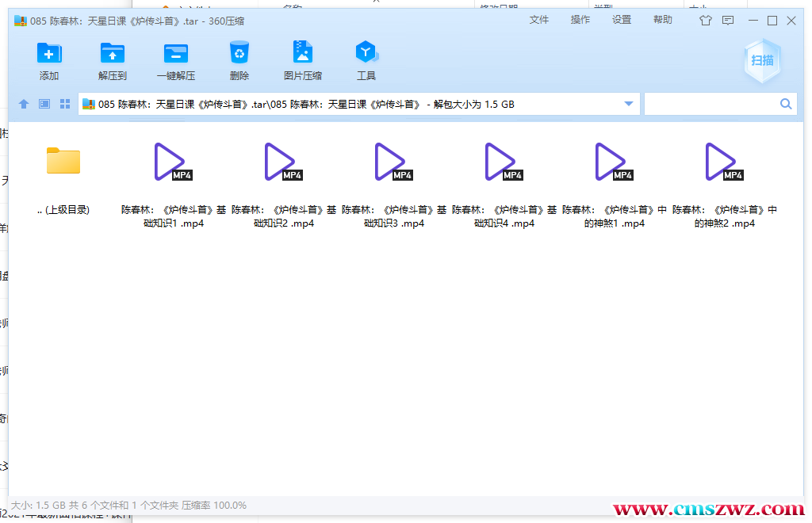The height and width of the screenshot is (523, 812).
Task: Toggle the 扫描 (Scan) side panel
Action: [761, 59]
